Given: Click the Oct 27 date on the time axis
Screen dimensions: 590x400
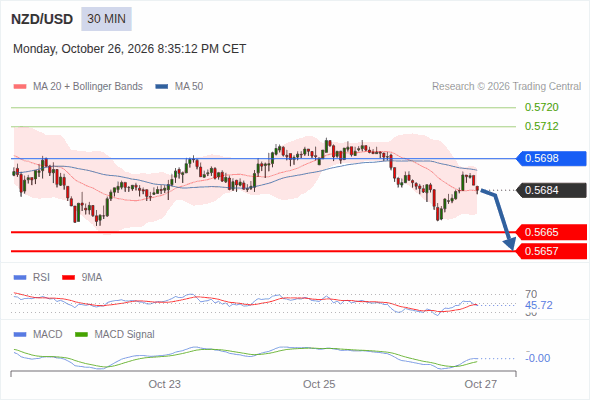Looking at the screenshot, I should click(x=481, y=384).
